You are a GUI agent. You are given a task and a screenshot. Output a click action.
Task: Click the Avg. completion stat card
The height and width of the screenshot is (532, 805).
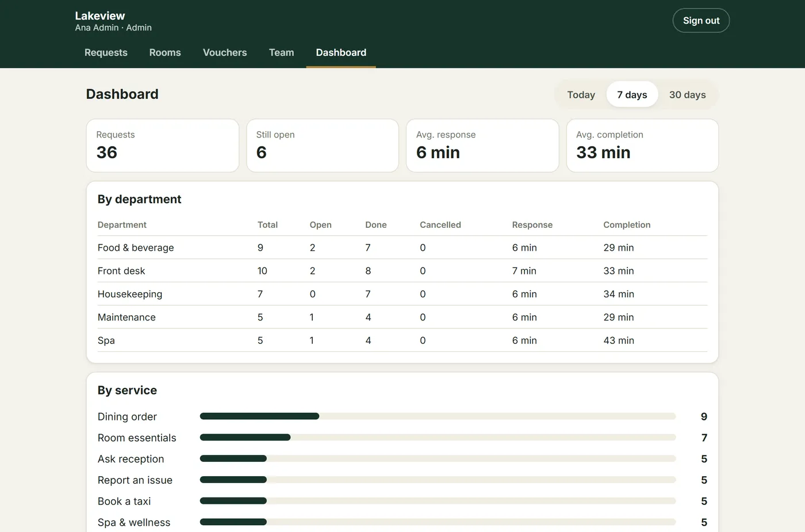(x=642, y=146)
